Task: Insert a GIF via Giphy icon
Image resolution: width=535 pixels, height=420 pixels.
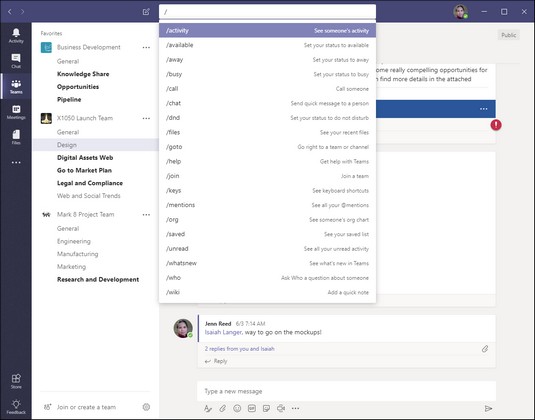Action: 252,408
